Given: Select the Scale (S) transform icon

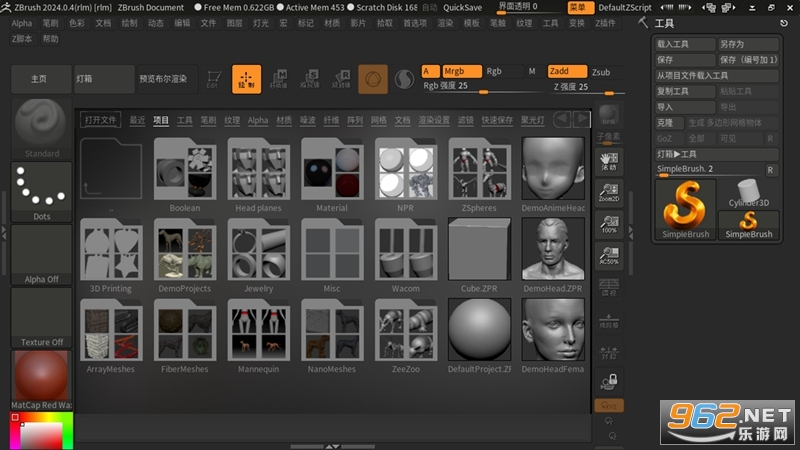Looking at the screenshot, I should 310,79.
